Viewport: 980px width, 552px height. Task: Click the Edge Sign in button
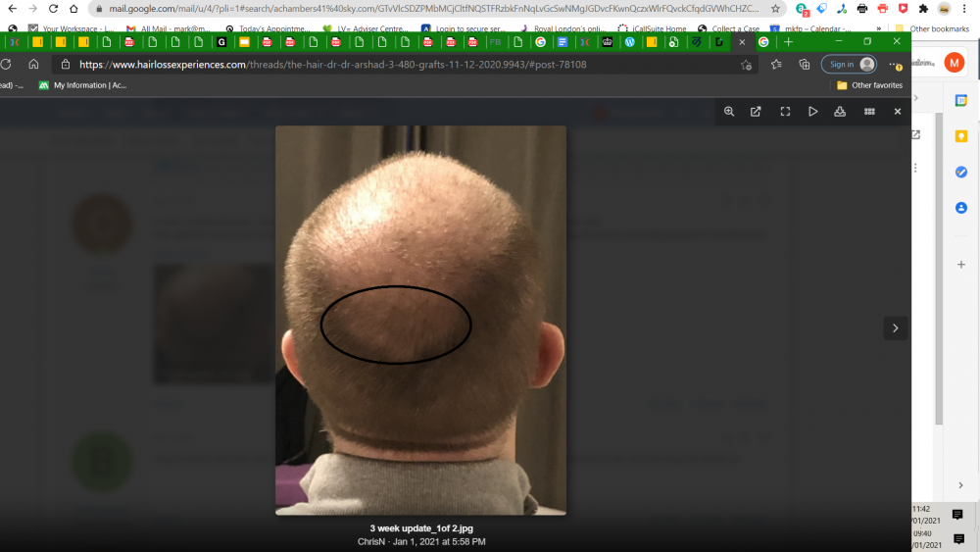[849, 65]
